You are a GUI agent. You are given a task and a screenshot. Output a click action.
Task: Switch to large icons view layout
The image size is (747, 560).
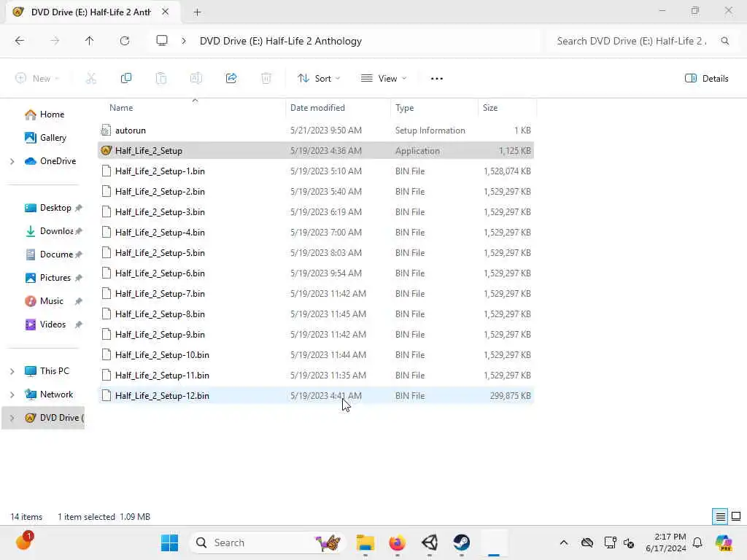(x=736, y=517)
